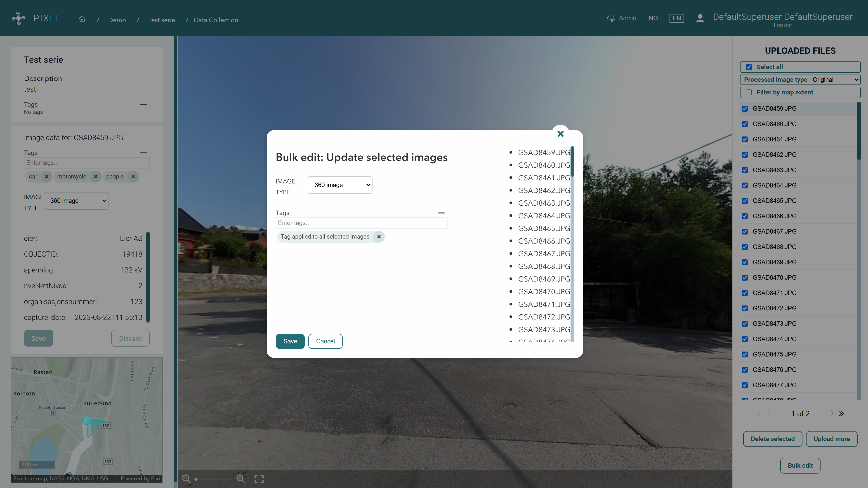The image size is (868, 488).
Task: Open Image Type dropdown in Bulk edit dialog
Action: pyautogui.click(x=340, y=185)
